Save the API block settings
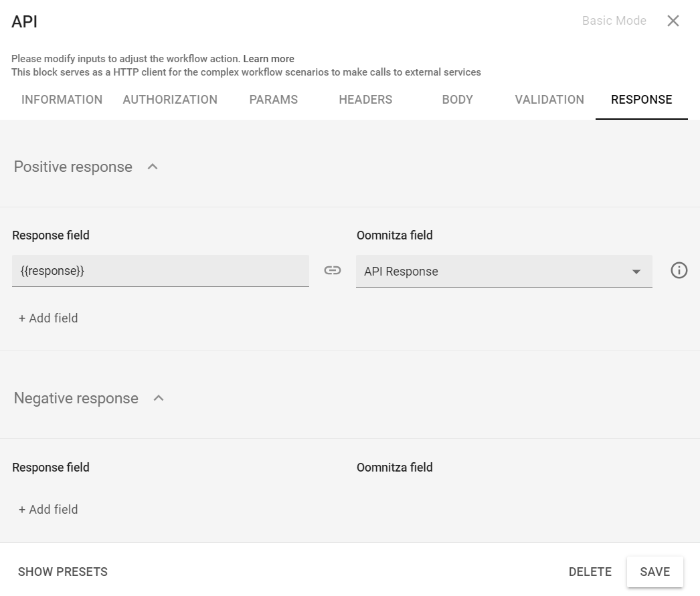The width and height of the screenshot is (700, 596). pyautogui.click(x=654, y=572)
